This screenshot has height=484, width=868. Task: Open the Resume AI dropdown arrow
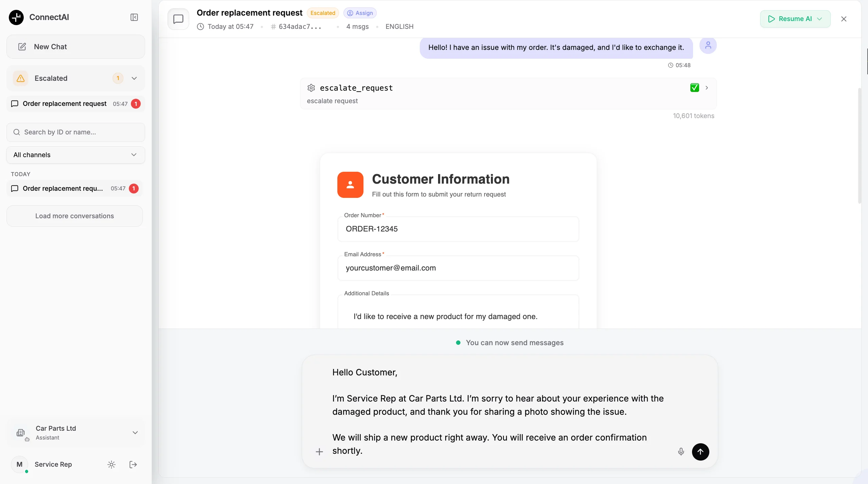coord(820,19)
